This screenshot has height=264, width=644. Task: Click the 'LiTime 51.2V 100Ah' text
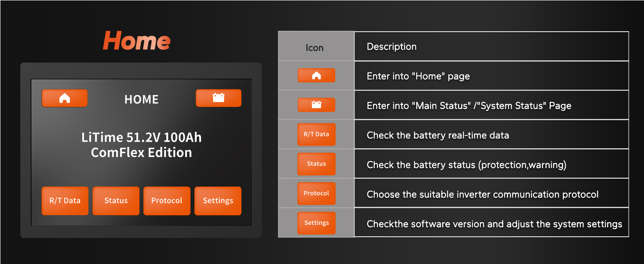[142, 137]
